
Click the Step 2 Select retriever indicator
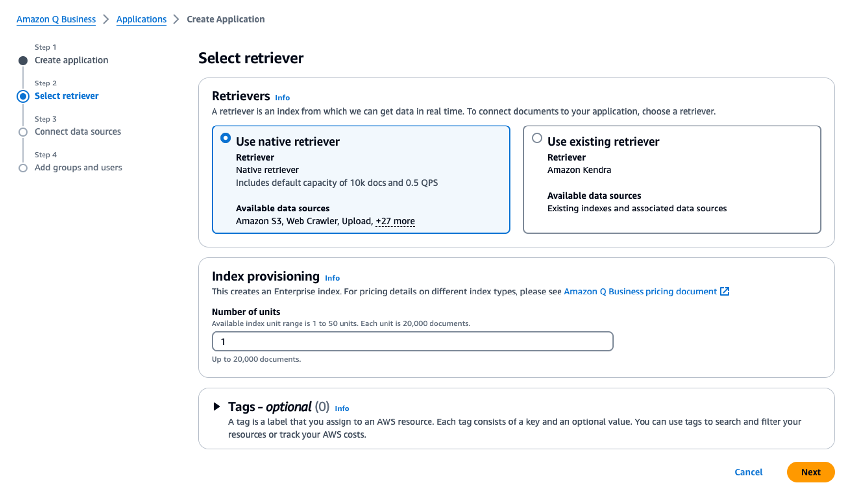(23, 96)
